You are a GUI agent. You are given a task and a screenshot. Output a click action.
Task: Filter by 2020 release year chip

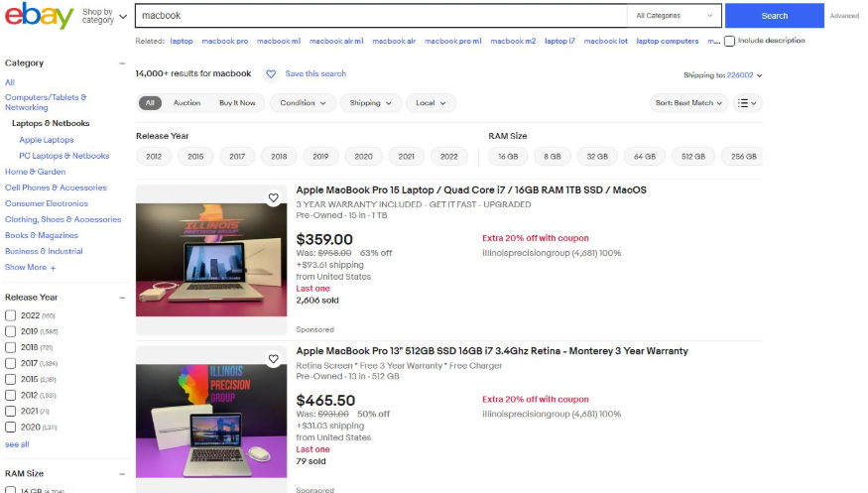click(363, 157)
